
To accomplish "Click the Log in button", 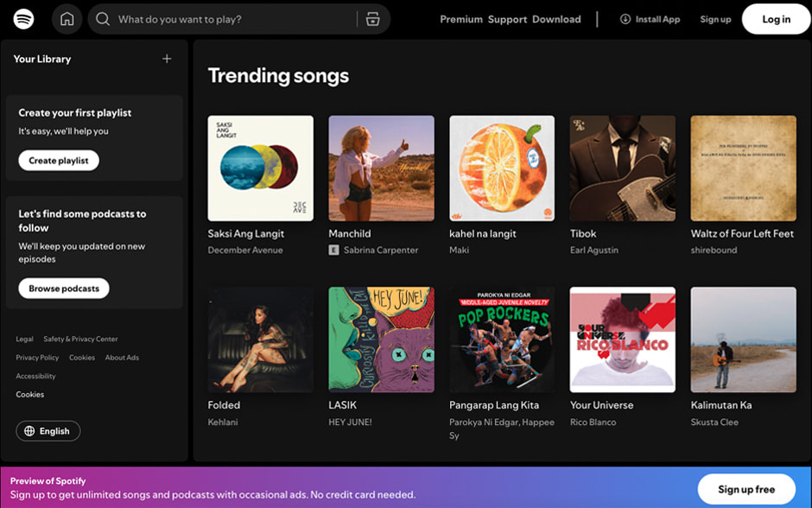I will pyautogui.click(x=776, y=19).
